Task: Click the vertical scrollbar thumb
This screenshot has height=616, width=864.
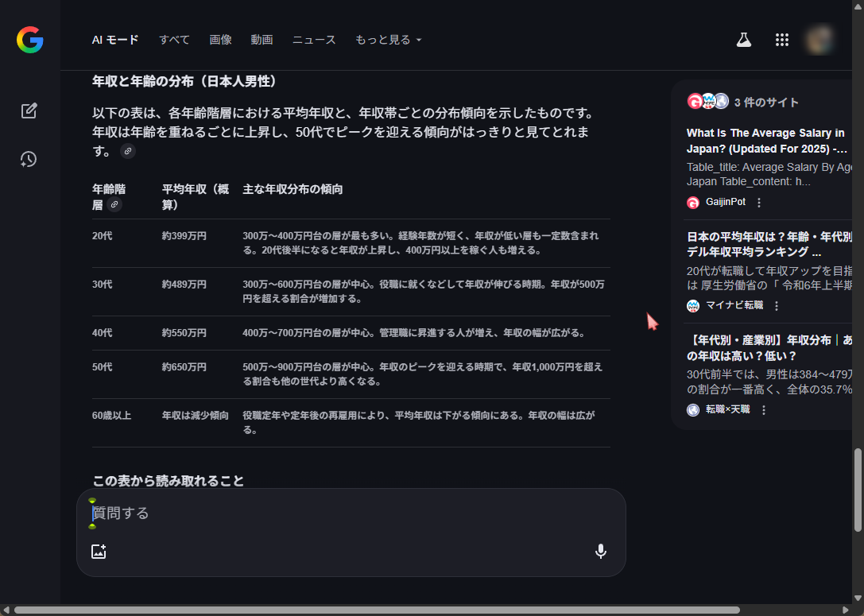Action: pos(858,490)
